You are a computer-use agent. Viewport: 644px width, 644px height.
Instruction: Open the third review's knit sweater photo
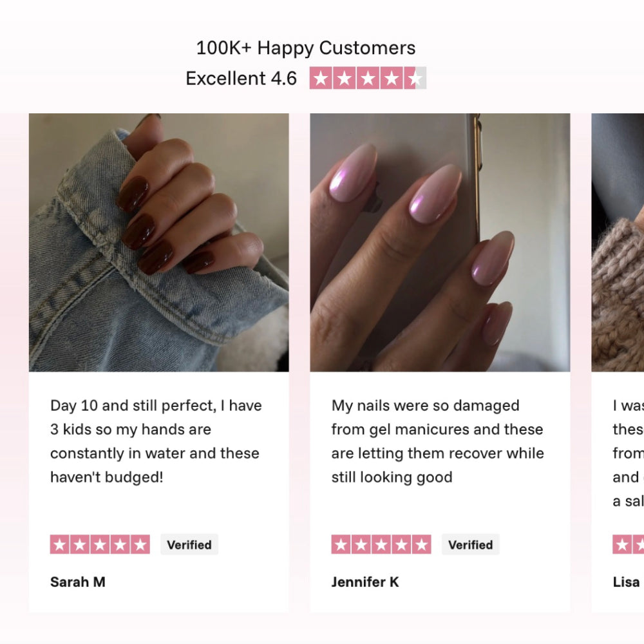click(x=618, y=242)
